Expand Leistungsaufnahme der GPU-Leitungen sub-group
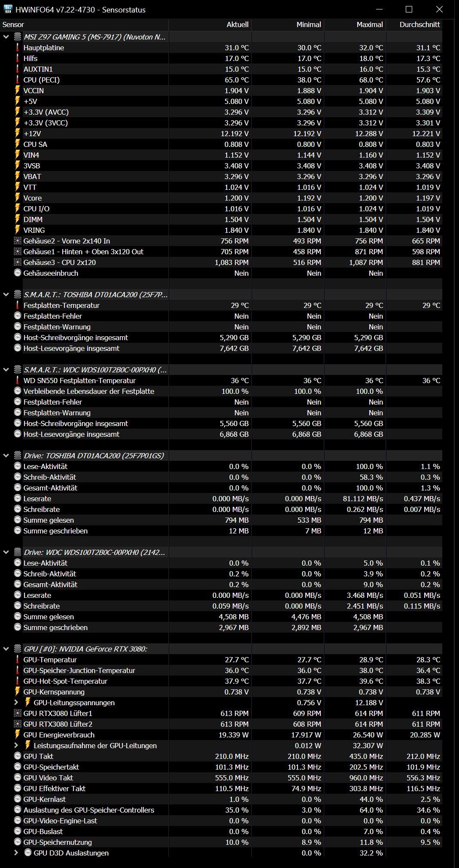Screen dimensions: 459x868 16,746
